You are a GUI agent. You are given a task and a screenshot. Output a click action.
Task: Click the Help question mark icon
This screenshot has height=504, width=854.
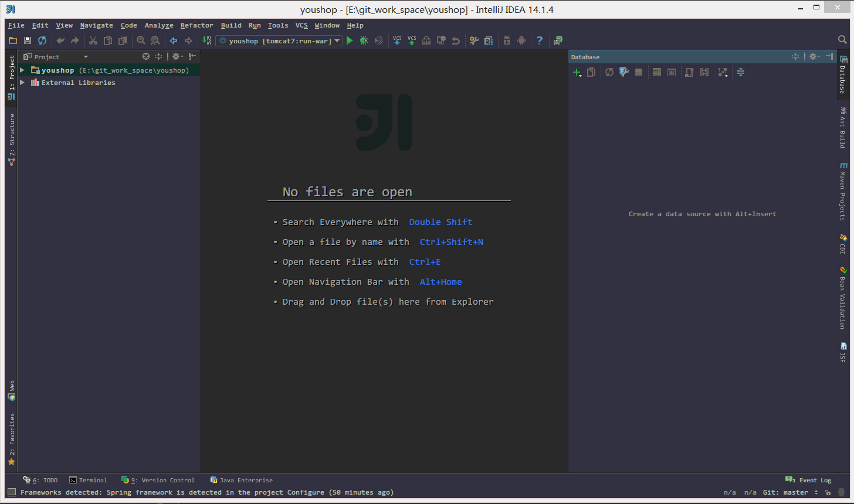coord(540,40)
